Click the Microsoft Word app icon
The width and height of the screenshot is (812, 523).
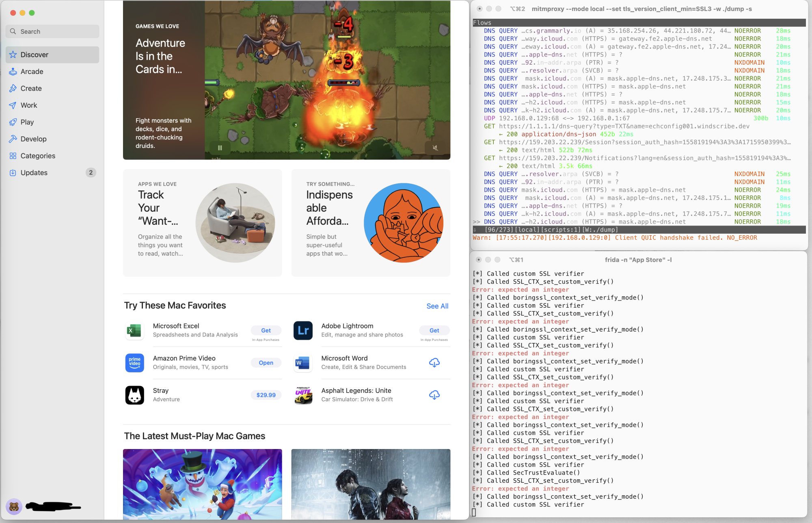pos(303,362)
